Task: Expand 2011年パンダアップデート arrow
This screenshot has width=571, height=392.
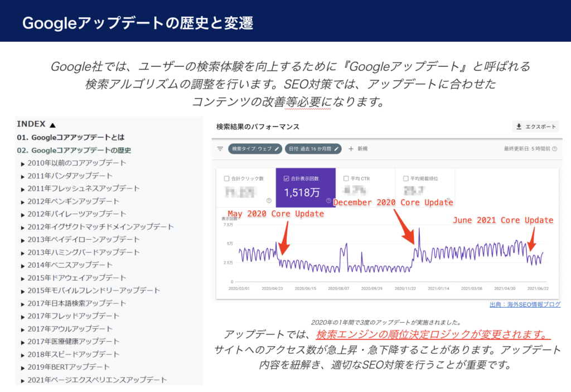Action: (22, 177)
